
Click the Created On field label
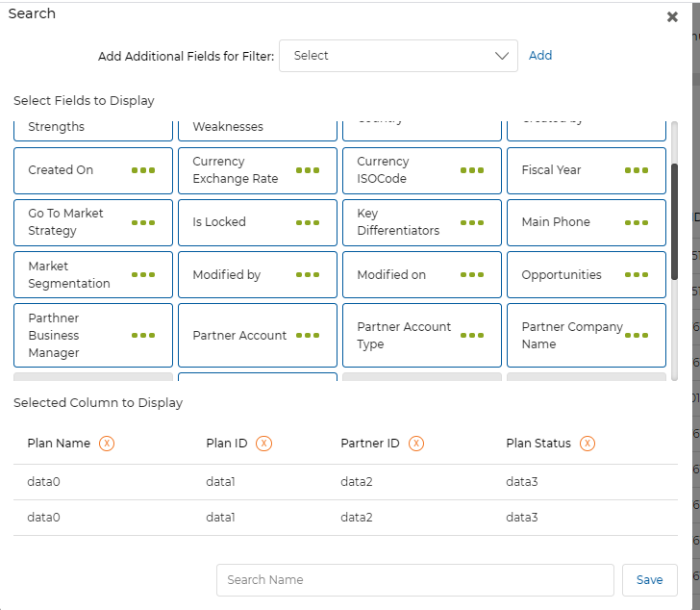point(61,170)
